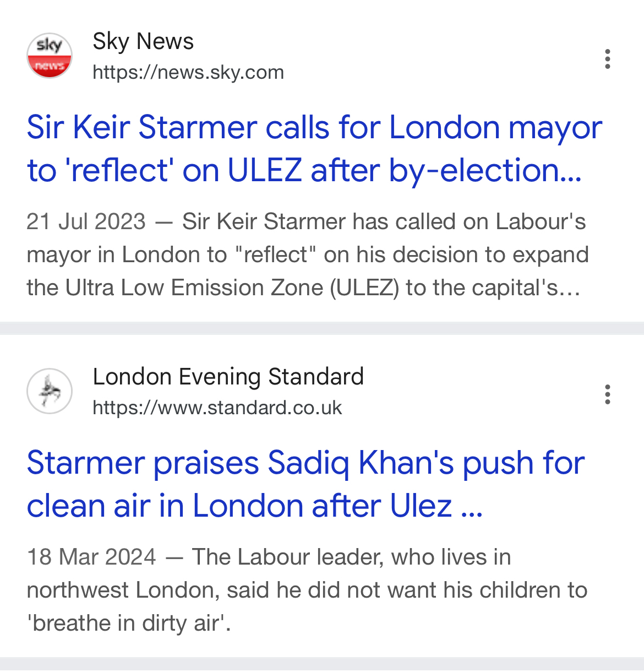644x672 pixels.
Task: Click the gray divider below the Standard result
Action: [322, 664]
